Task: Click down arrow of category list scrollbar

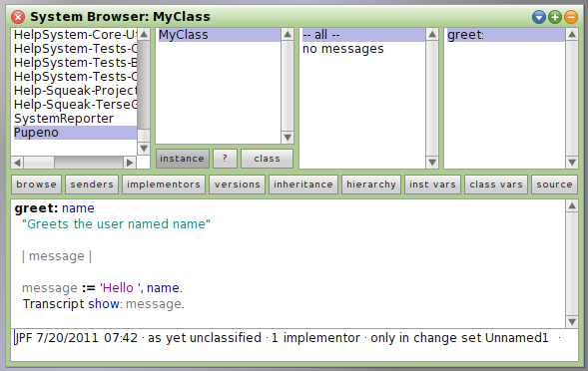Action: pyautogui.click(x=144, y=149)
